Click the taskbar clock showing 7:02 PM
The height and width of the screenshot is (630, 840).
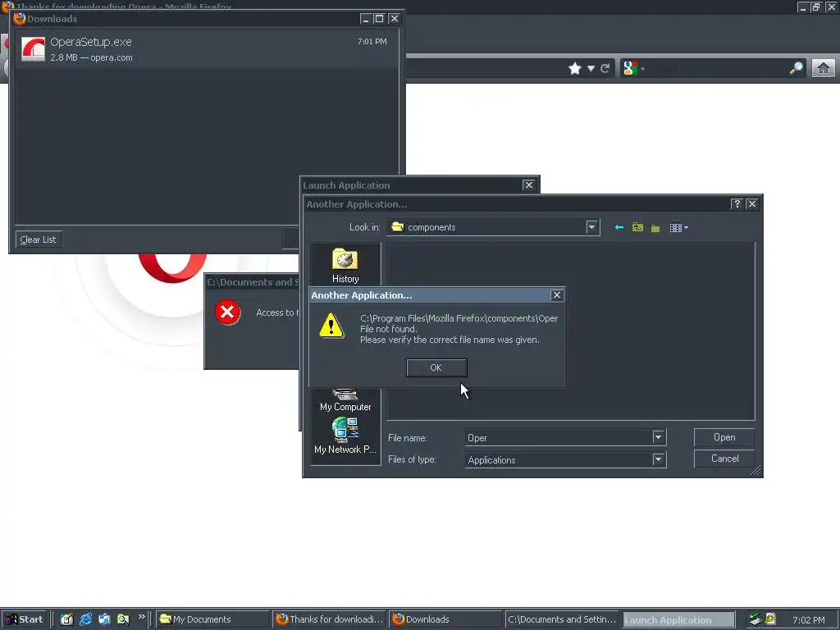tap(808, 620)
